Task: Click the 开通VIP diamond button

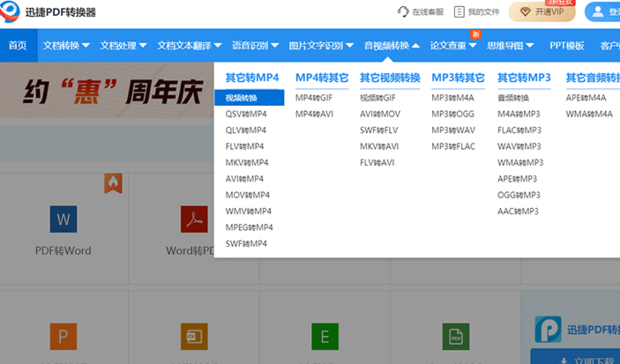Action: [542, 12]
